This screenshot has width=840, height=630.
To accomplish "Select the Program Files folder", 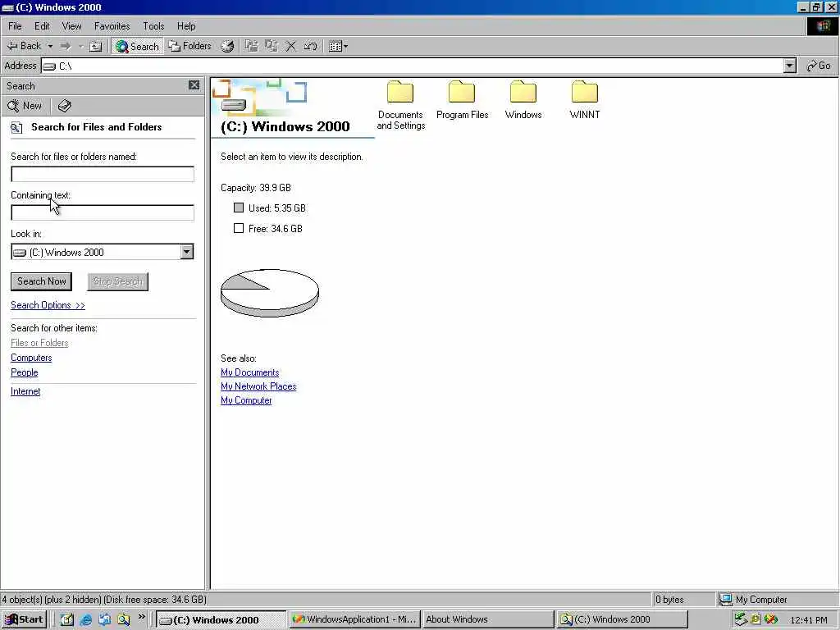I will pyautogui.click(x=463, y=100).
